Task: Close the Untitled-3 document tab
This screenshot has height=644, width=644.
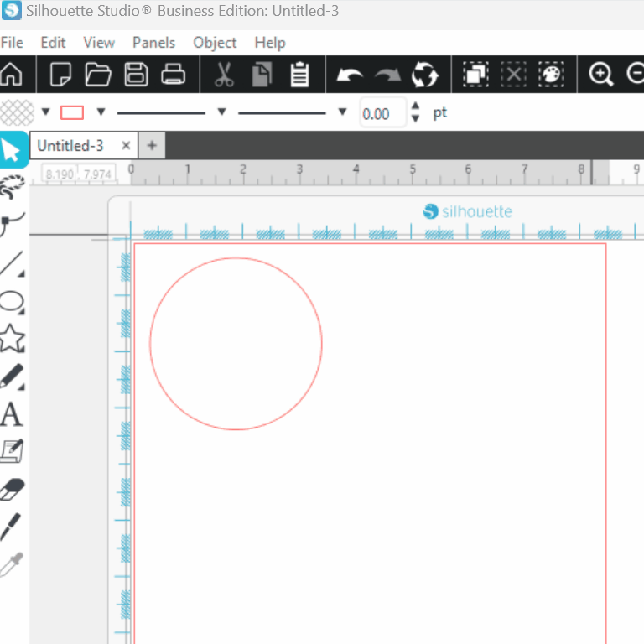Action: pos(126,145)
